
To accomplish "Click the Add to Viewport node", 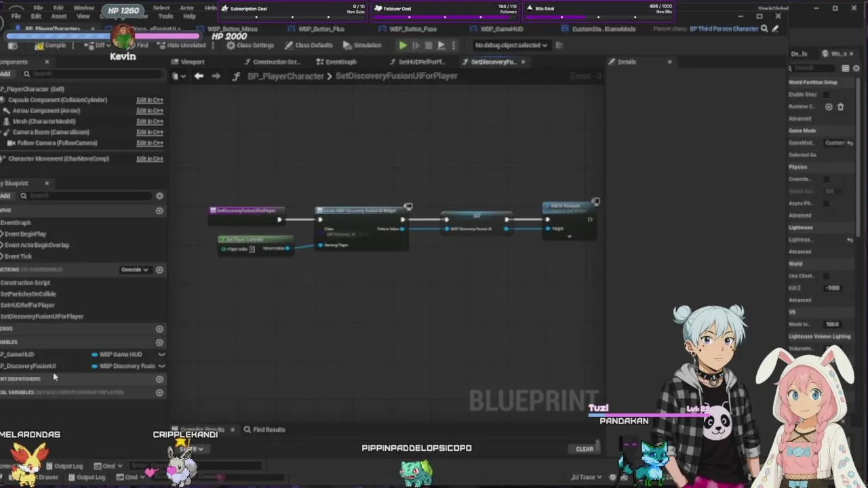I will pos(570,220).
